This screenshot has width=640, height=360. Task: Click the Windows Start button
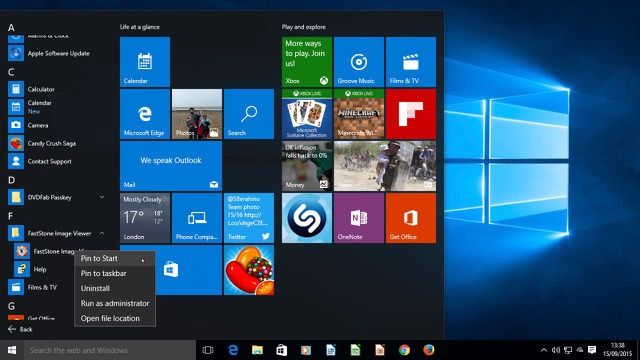[x=12, y=350]
